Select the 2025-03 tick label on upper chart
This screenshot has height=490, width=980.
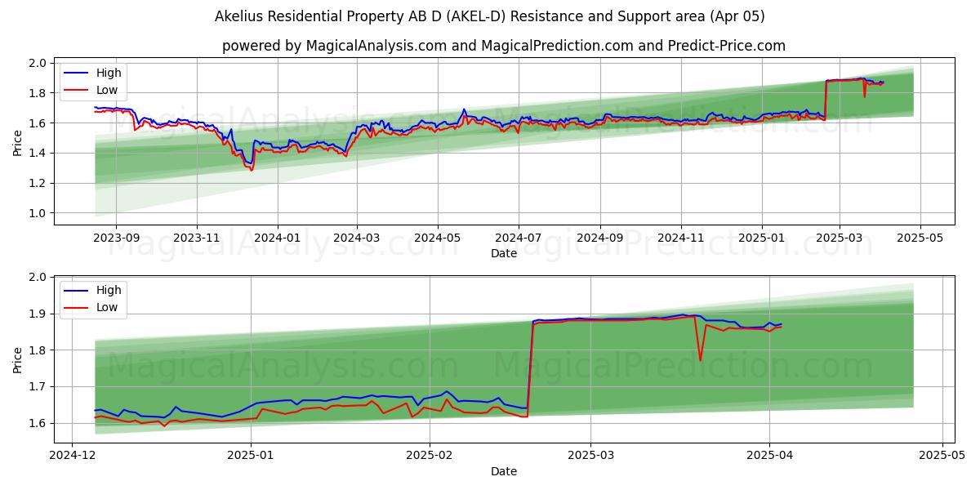[x=840, y=238]
